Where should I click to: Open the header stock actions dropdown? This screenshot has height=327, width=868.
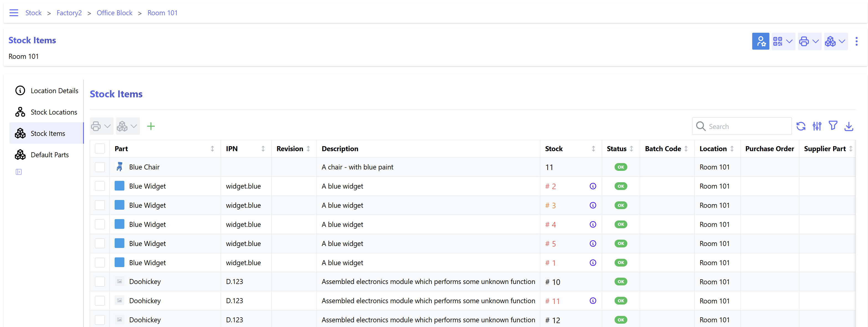pyautogui.click(x=835, y=42)
